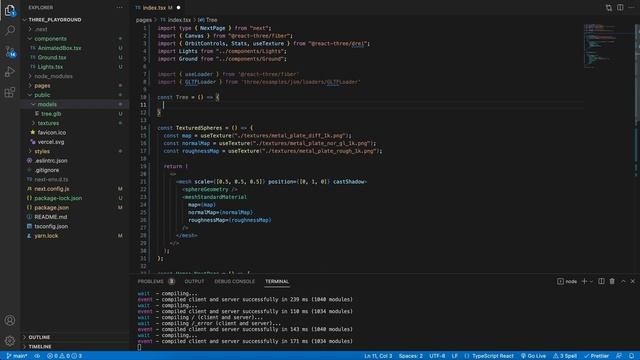Open editor more actions menu
Viewport: 640px width, 360px height.
point(631,7)
